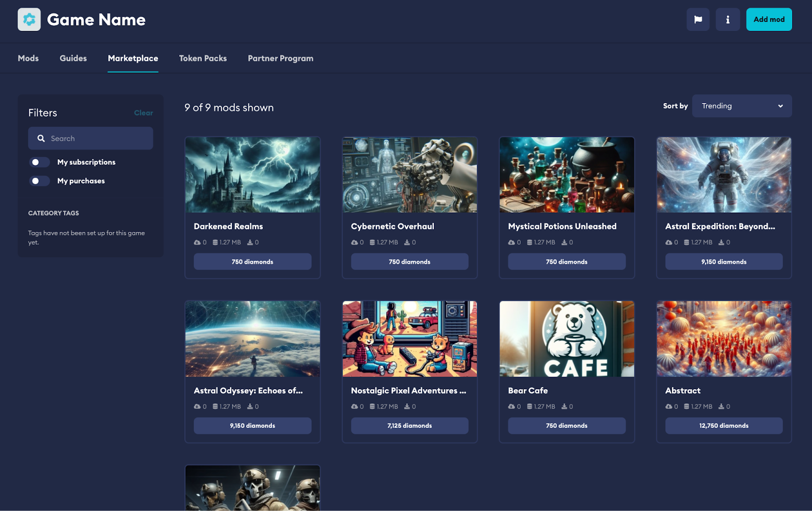The height and width of the screenshot is (511, 812).
Task: Enable the My subscriptions toggle
Action: [x=40, y=162]
